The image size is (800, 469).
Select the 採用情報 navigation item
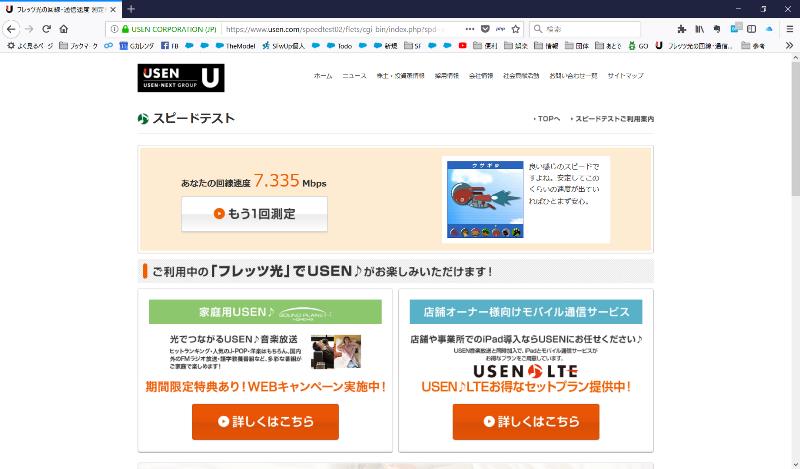point(446,76)
